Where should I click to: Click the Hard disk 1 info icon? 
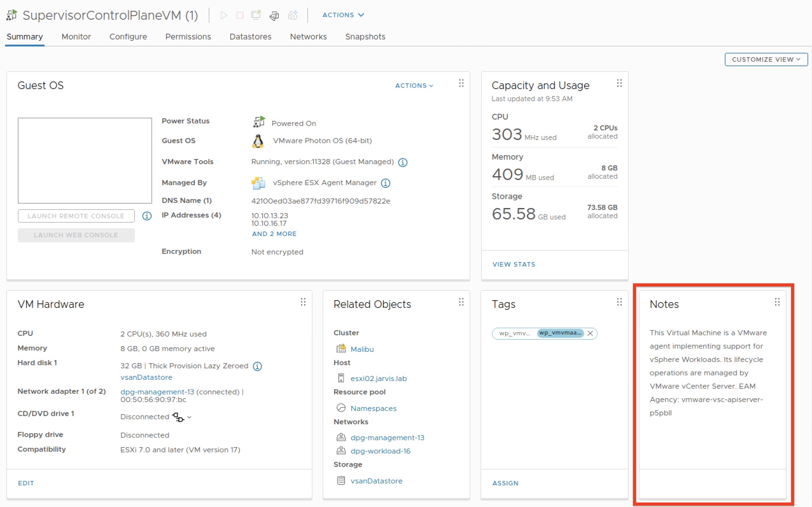point(257,366)
